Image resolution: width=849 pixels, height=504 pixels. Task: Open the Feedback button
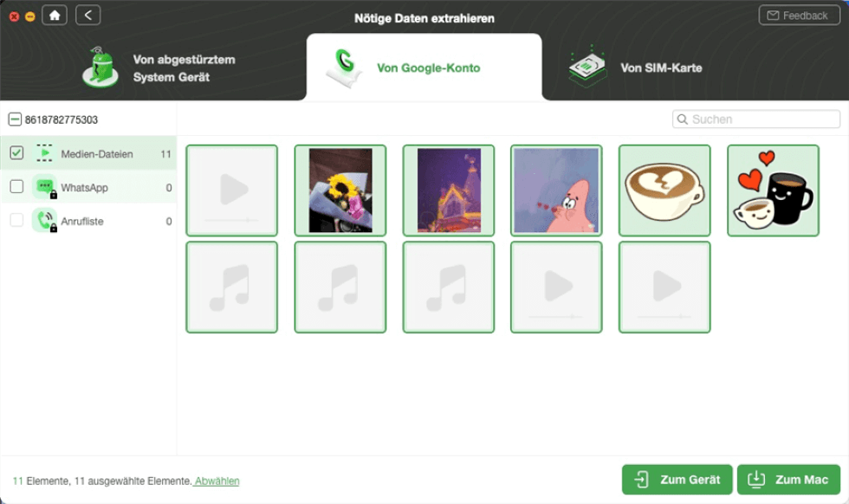[799, 16]
